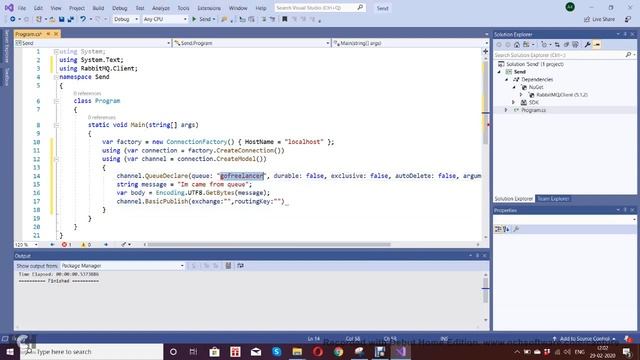Switch to the Team Explorer tab
This screenshot has height=360, width=640.
tap(553, 199)
